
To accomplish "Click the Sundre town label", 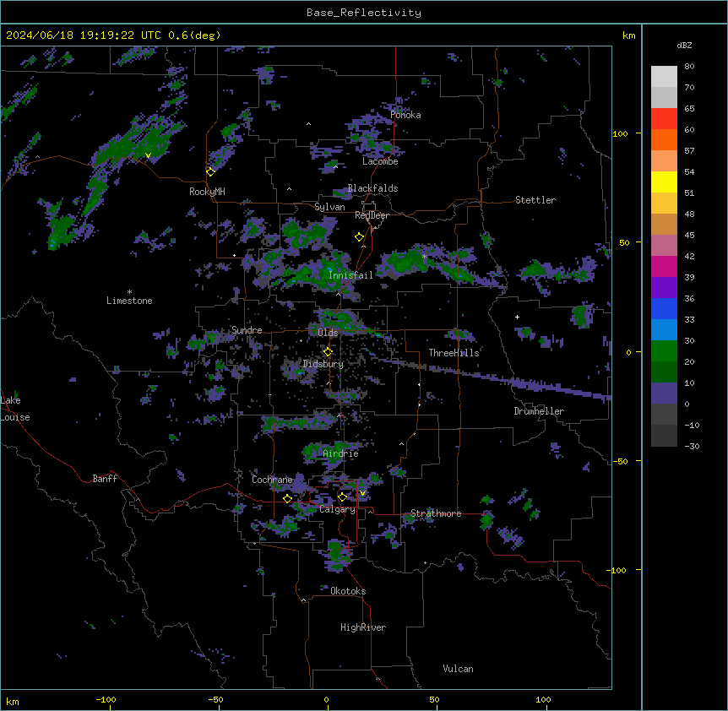I will [247, 330].
